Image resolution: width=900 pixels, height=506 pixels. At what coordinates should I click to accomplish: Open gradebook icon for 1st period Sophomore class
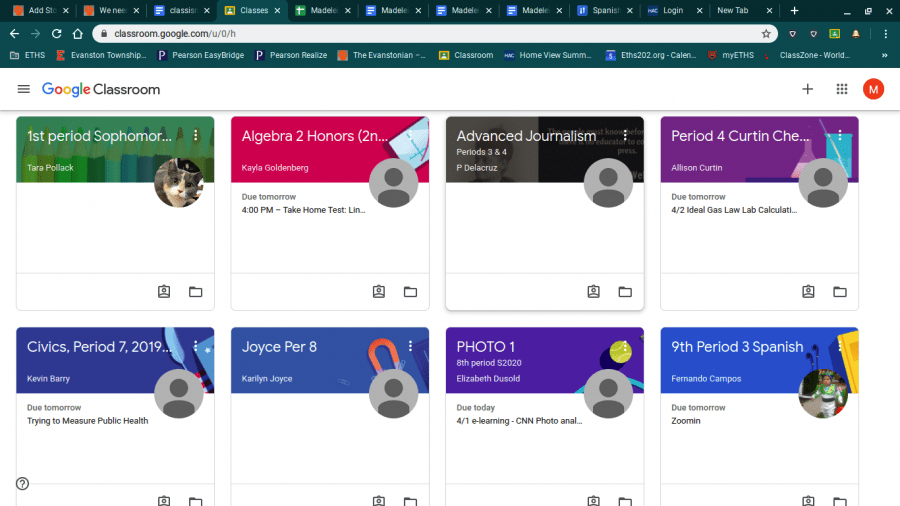[164, 291]
